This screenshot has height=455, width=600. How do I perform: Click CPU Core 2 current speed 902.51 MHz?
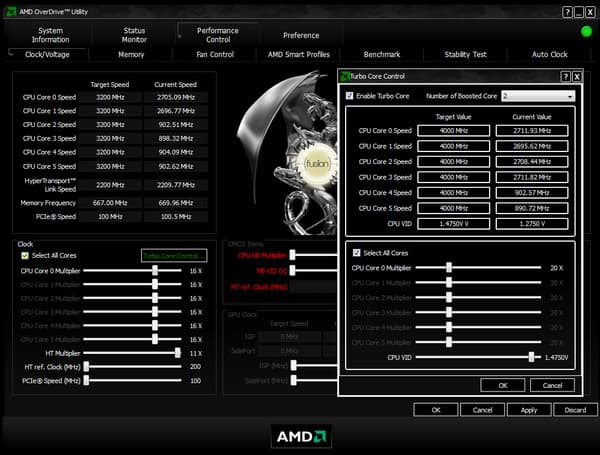(x=176, y=125)
